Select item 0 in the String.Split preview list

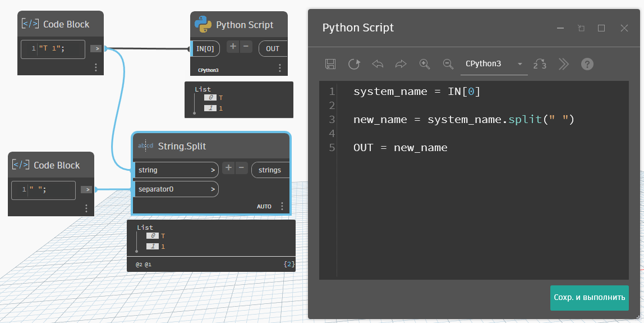pos(156,236)
